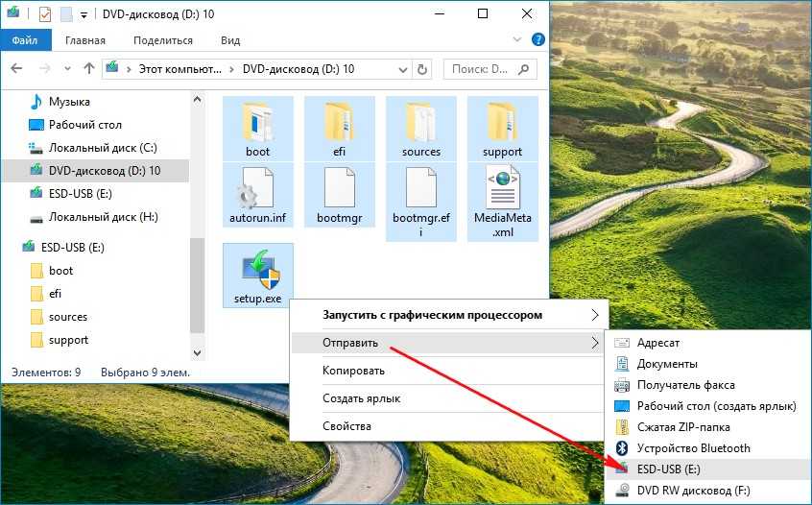The image size is (812, 505).
Task: Click the sources folder icon
Action: pos(420,122)
